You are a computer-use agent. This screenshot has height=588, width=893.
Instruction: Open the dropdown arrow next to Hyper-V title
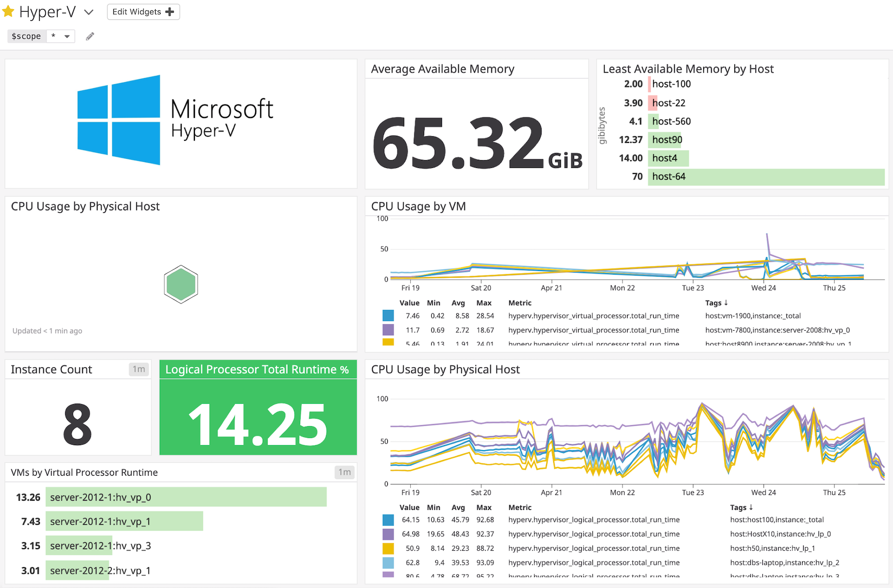click(x=88, y=12)
